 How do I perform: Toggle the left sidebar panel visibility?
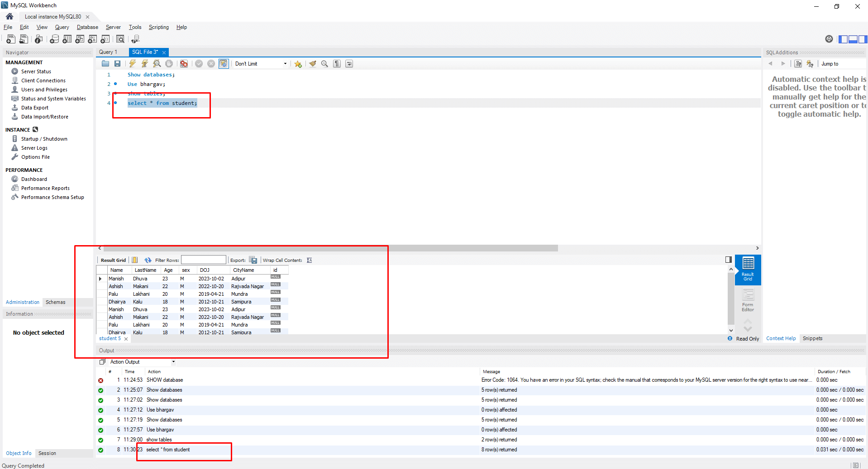pyautogui.click(x=843, y=39)
